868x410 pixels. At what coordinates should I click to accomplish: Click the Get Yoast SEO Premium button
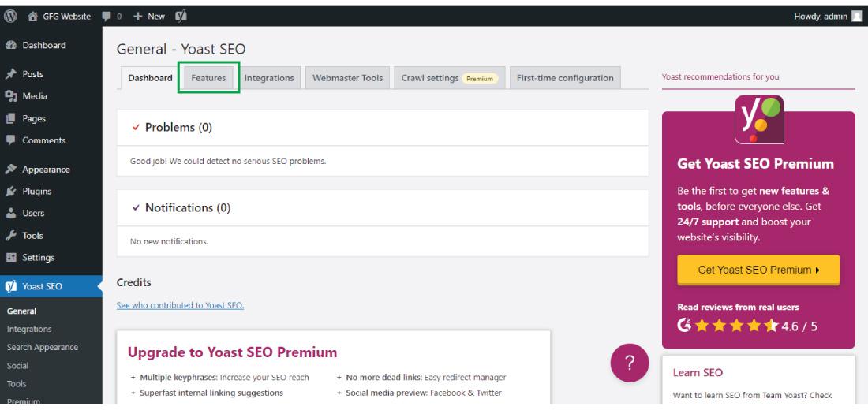click(758, 270)
